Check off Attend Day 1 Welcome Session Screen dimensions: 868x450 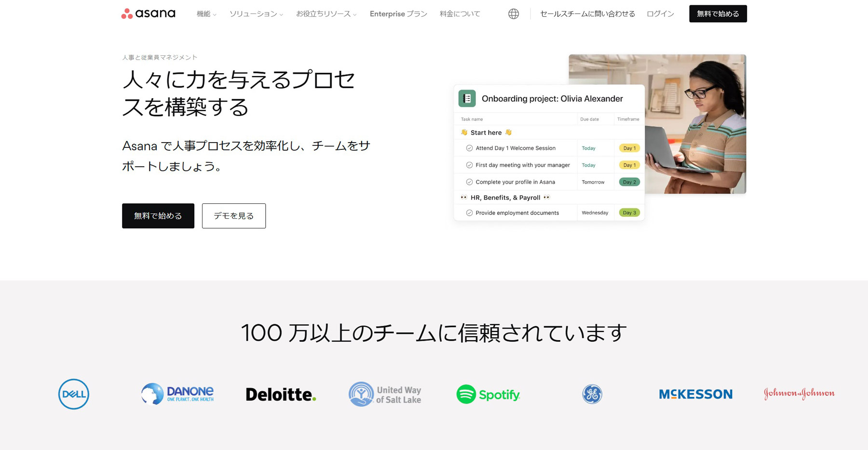(469, 148)
